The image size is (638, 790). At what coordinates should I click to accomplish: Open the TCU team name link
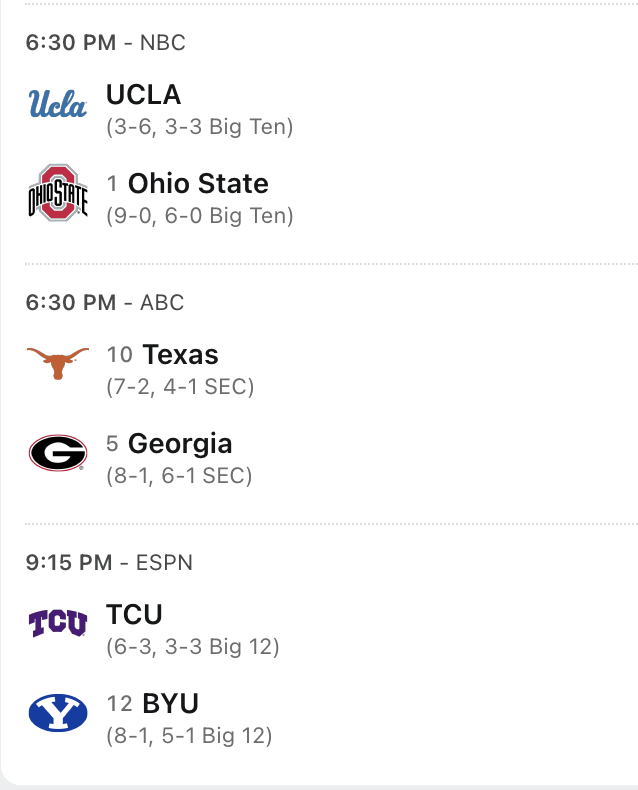[134, 614]
